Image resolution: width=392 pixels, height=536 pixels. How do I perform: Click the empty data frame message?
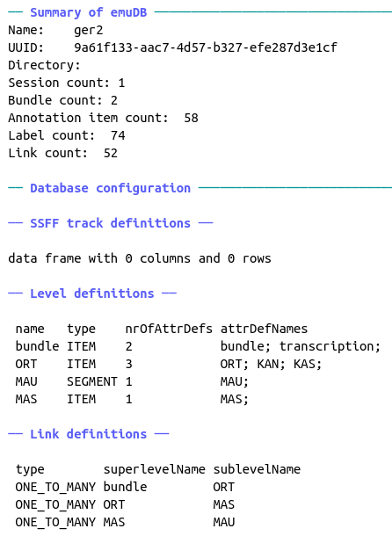click(140, 258)
